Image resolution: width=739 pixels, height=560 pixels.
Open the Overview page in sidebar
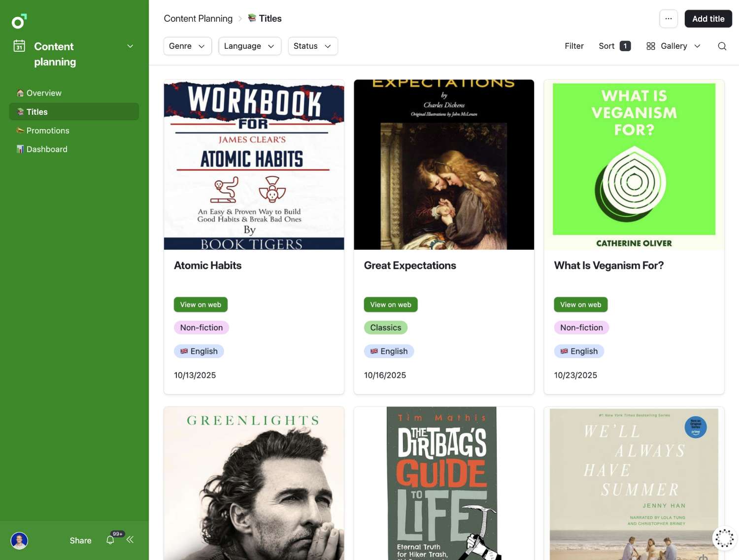[74, 93]
